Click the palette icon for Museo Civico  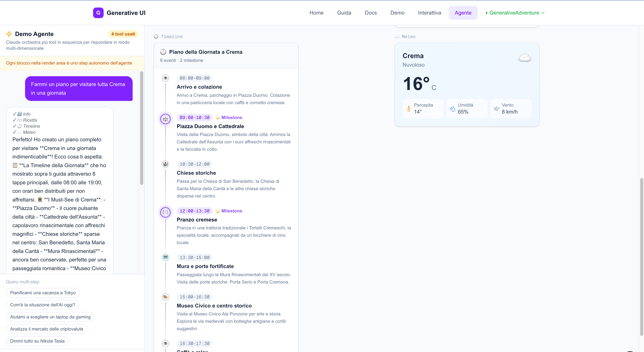click(165, 297)
